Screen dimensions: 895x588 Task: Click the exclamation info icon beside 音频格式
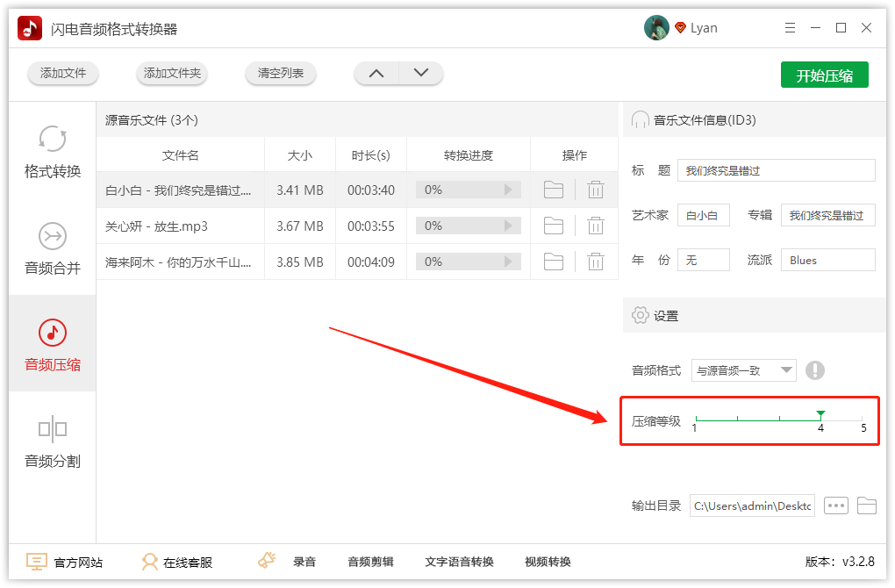click(814, 370)
